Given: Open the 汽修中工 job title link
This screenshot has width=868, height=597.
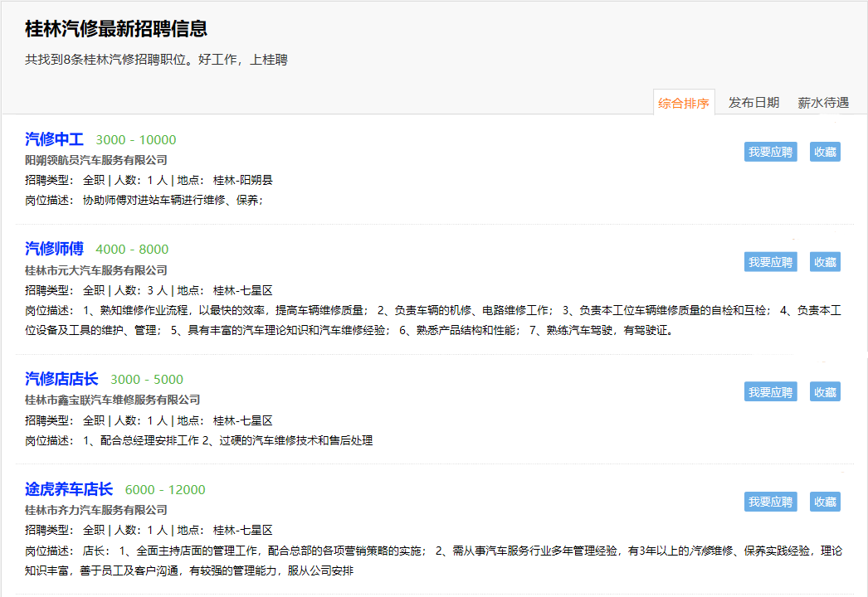Looking at the screenshot, I should [54, 139].
